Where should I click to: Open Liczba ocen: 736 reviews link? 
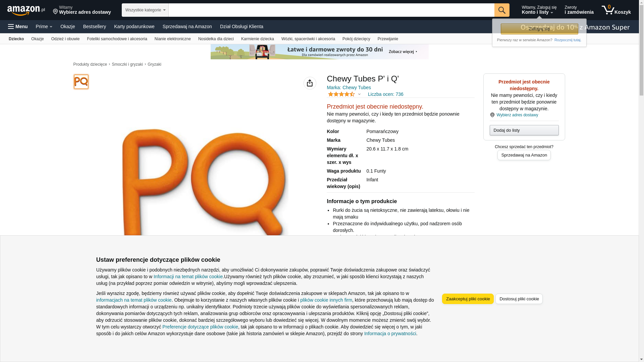tap(385, 94)
